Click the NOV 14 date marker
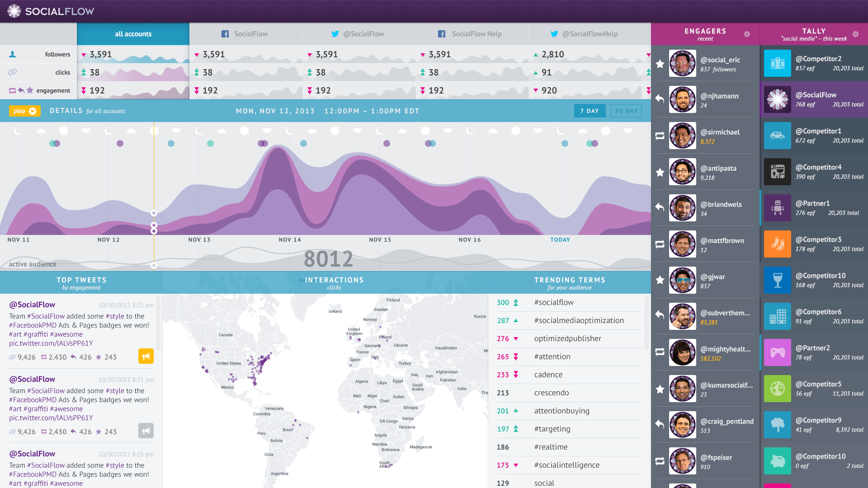The image size is (868, 488). coord(290,240)
